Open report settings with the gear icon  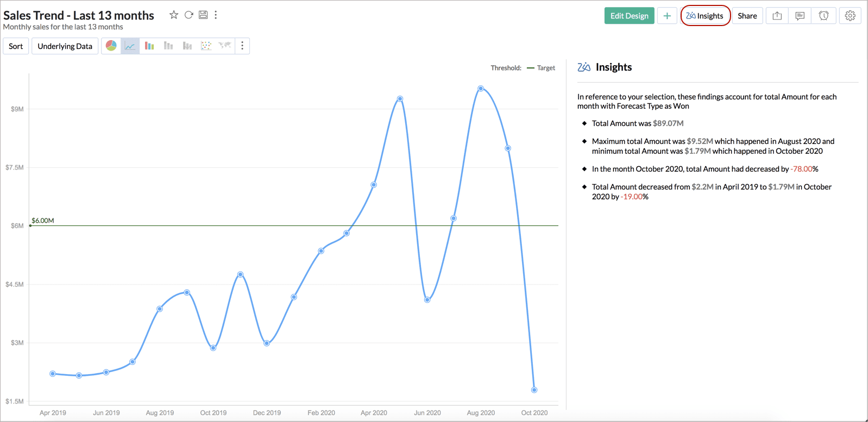coord(850,16)
